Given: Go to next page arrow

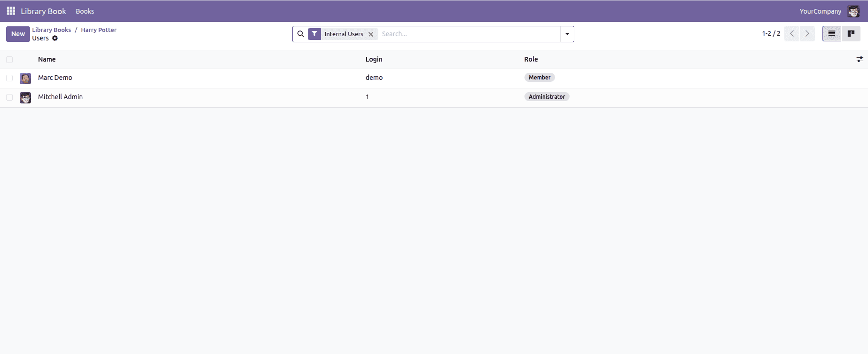Looking at the screenshot, I should click(807, 33).
